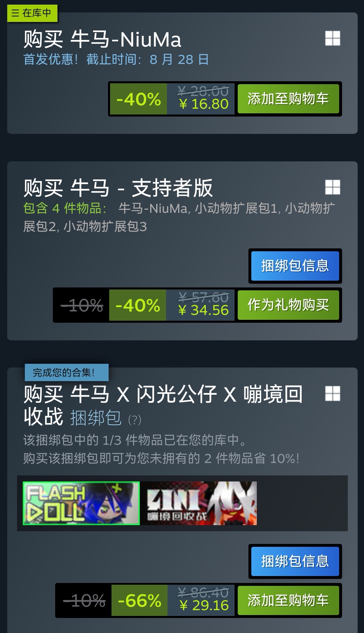
Task: Click Windows icon beside 闪光公仔 bundle title
Action: (x=333, y=394)
